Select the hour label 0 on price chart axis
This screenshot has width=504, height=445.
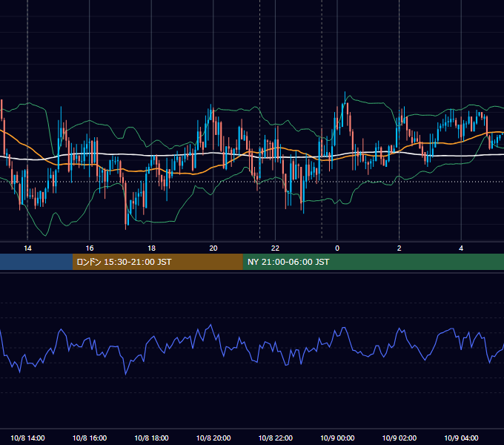pos(337,248)
